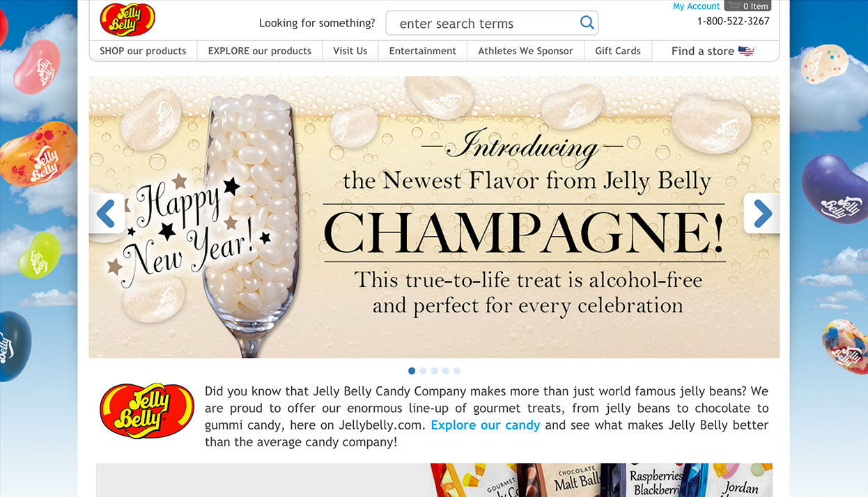868x497 pixels.
Task: Click inside the search terms field
Action: (x=474, y=22)
